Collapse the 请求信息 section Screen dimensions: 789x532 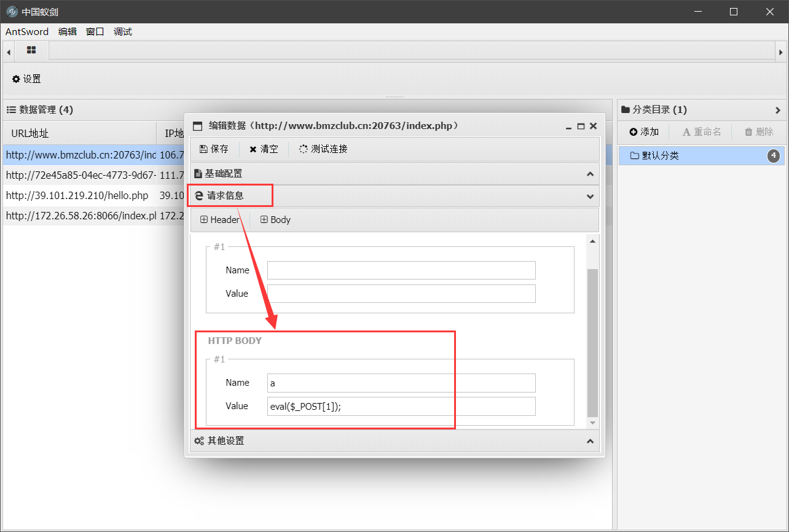coord(394,196)
